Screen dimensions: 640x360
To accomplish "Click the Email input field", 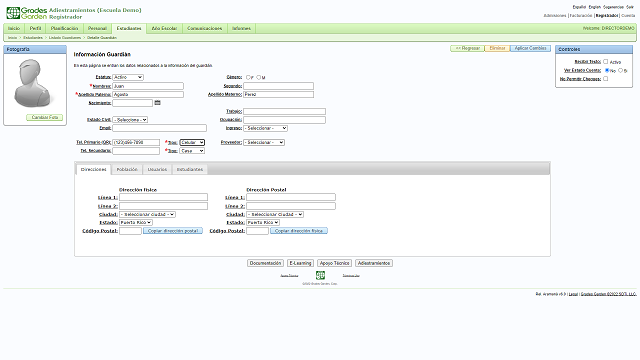I will click(160, 128).
